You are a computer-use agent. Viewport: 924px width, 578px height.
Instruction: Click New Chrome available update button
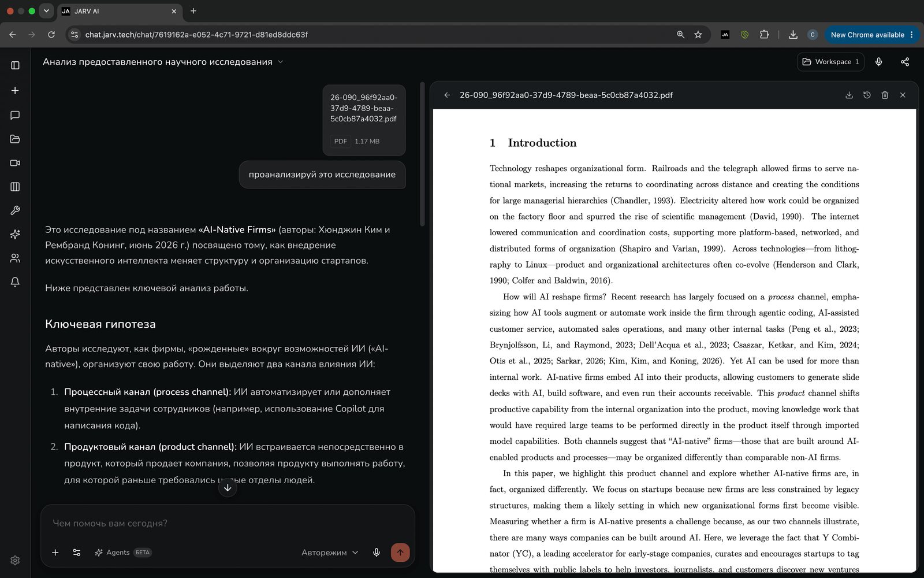pos(872,35)
